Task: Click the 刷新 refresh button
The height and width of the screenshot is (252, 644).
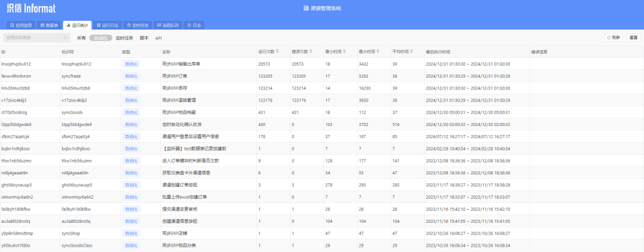Action: pyautogui.click(x=613, y=38)
